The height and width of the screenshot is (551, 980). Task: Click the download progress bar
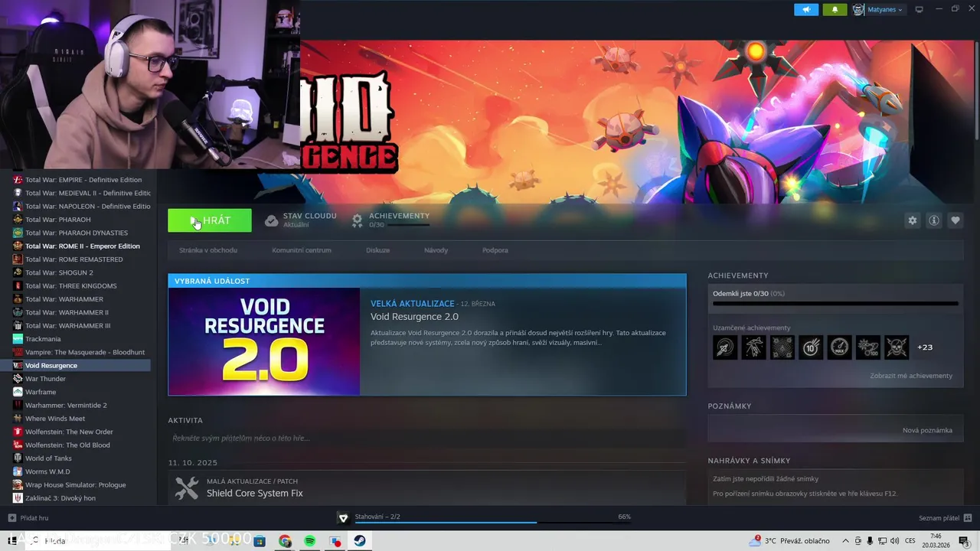tap(492, 523)
